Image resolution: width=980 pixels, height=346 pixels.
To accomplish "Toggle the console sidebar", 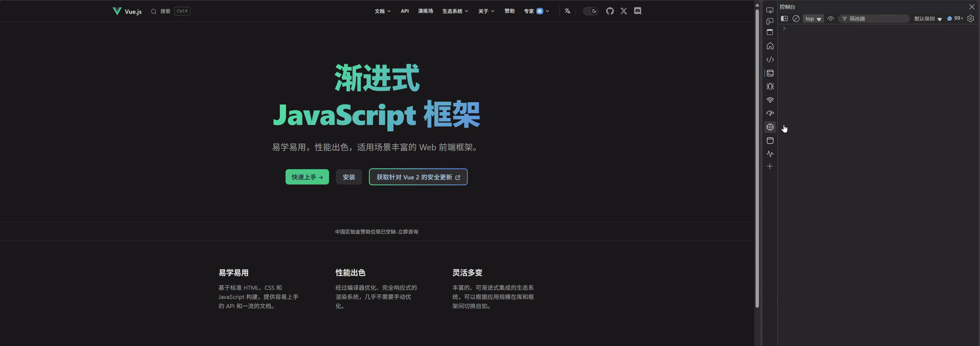I will (x=784, y=18).
